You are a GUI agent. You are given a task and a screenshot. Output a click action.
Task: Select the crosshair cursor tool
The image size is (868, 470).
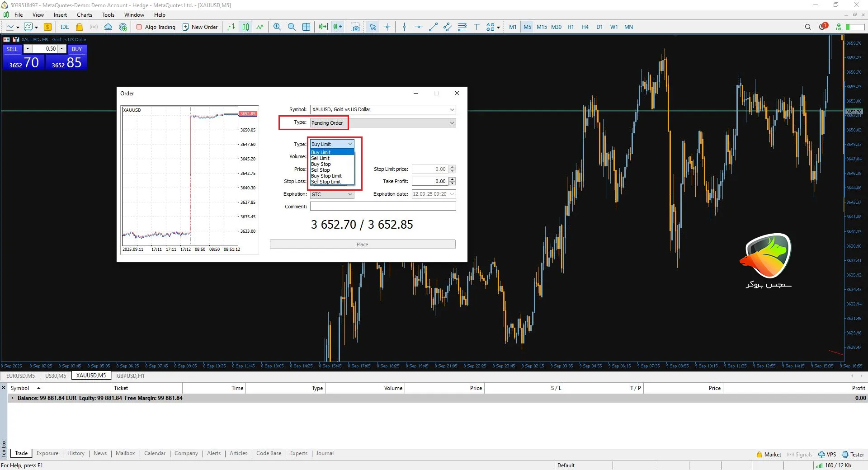pos(387,27)
